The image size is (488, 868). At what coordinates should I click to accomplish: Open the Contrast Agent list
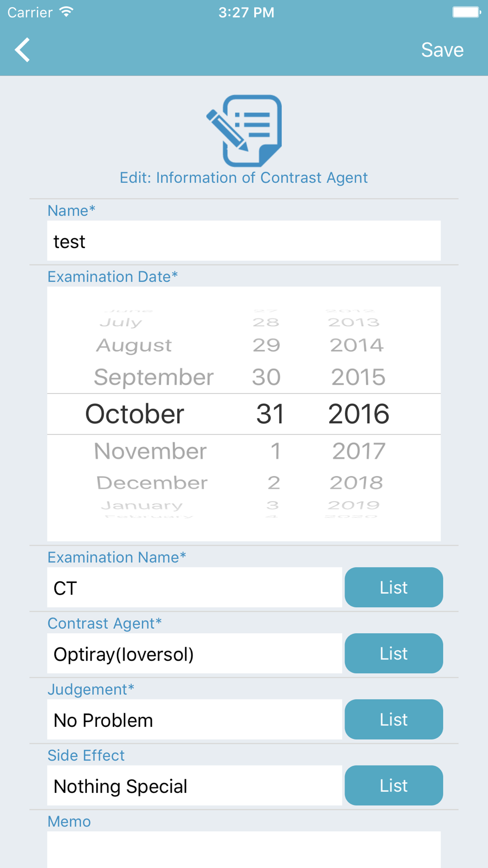click(394, 653)
